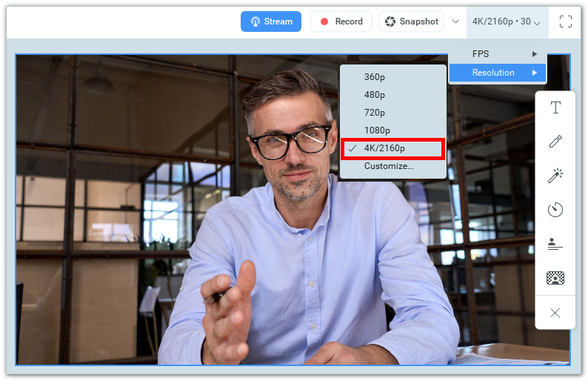Take a Snapshot
Image resolution: width=588 pixels, height=381 pixels.
(412, 21)
